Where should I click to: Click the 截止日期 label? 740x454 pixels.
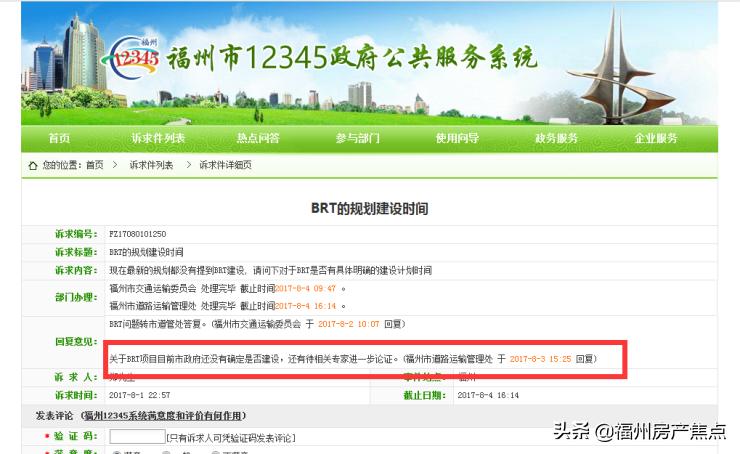coord(425,395)
